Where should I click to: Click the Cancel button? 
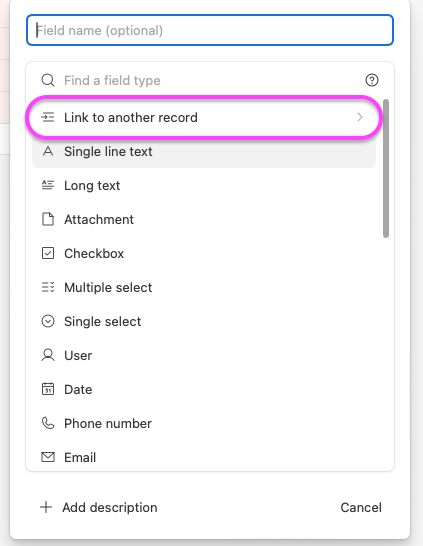coord(361,507)
